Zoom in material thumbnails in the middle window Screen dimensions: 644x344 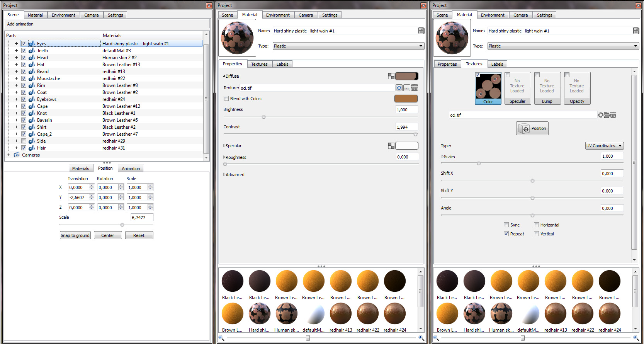421,338
